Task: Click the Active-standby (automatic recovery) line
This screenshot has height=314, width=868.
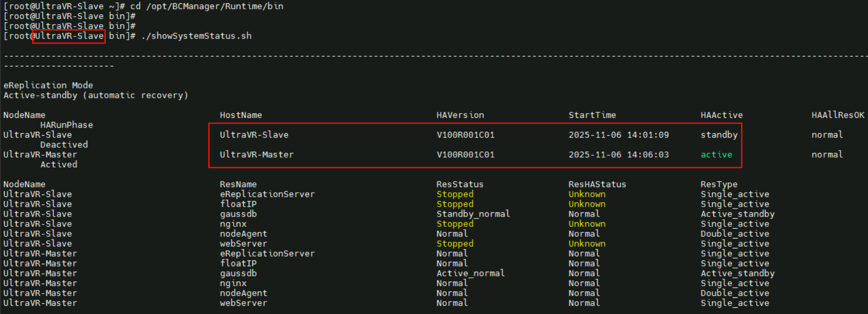Action: click(96, 95)
